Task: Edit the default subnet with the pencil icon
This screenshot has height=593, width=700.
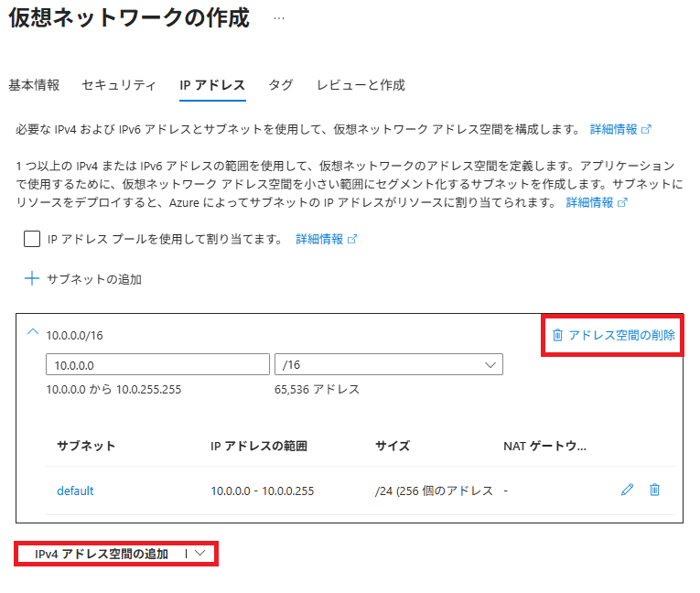Action: [627, 490]
